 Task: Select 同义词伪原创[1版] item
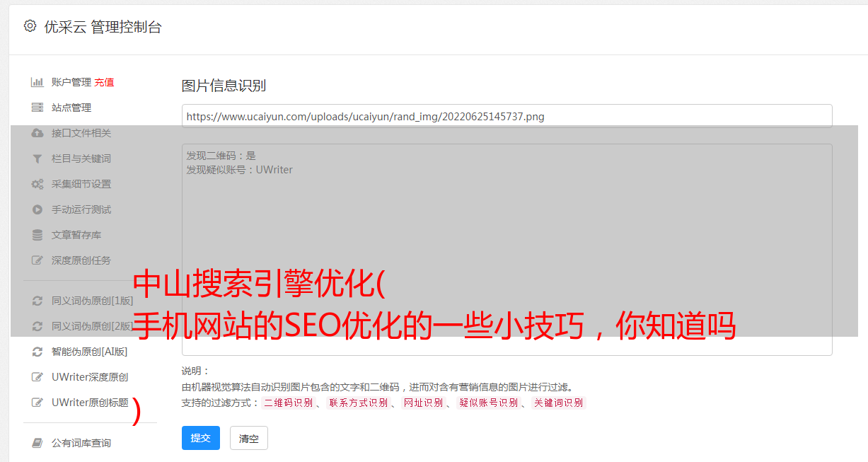pyautogui.click(x=92, y=301)
